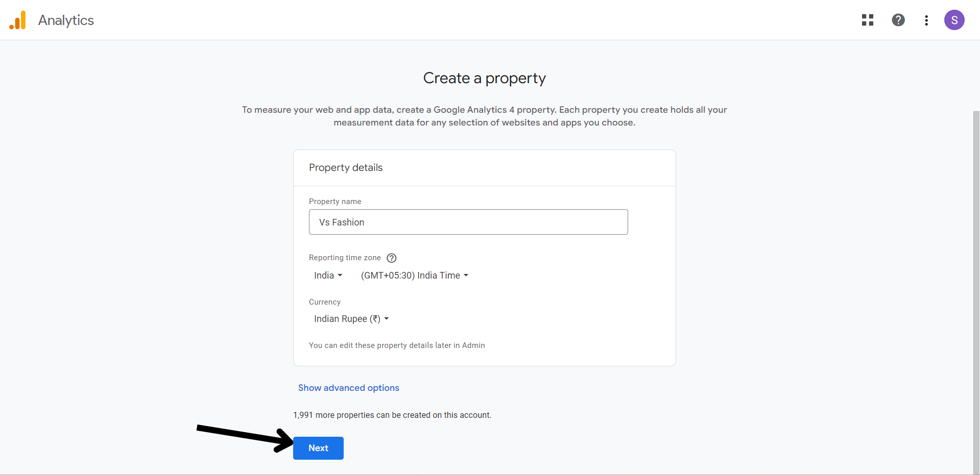The image size is (980, 475).
Task: Click the Create a property heading
Action: click(x=484, y=78)
